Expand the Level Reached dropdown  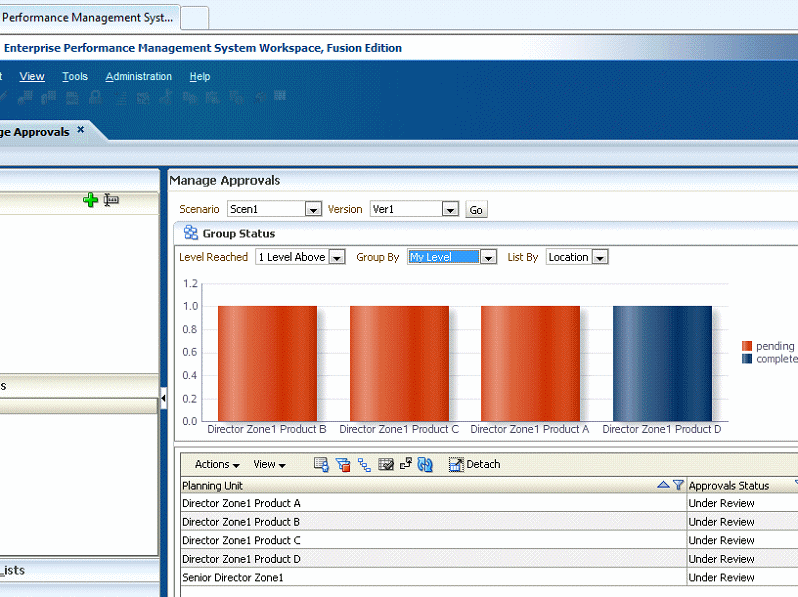(x=337, y=258)
